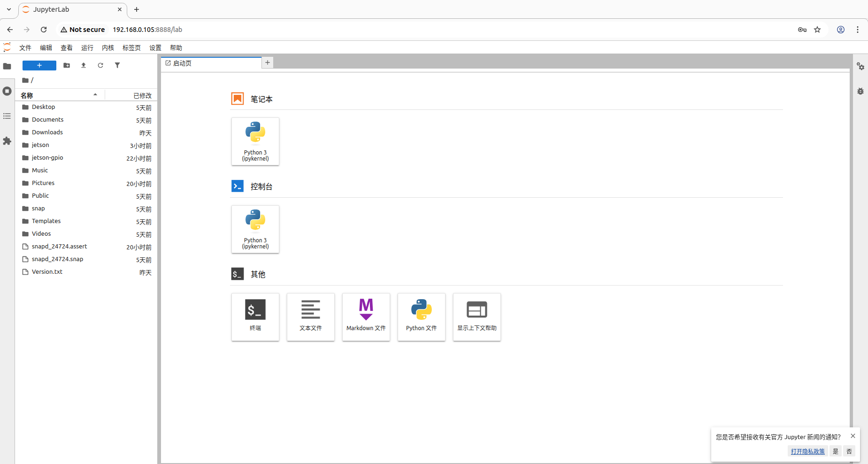Select the snap folder
Viewport: 868px width, 464px height.
click(x=87, y=209)
